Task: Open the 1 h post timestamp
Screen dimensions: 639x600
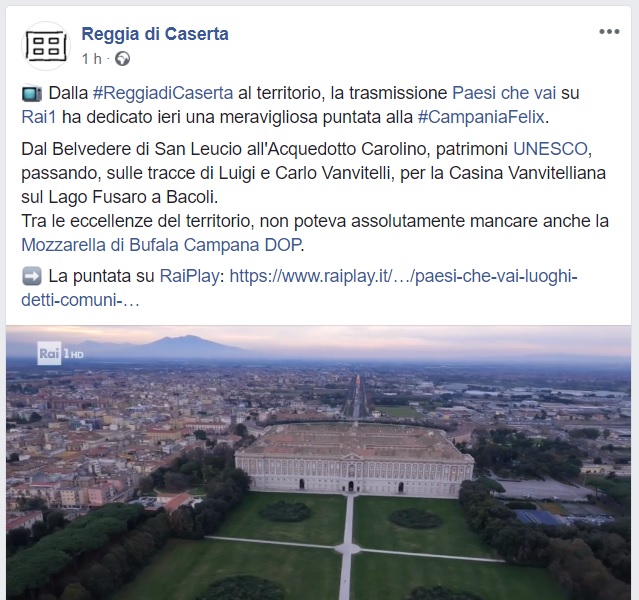Action: tap(92, 59)
